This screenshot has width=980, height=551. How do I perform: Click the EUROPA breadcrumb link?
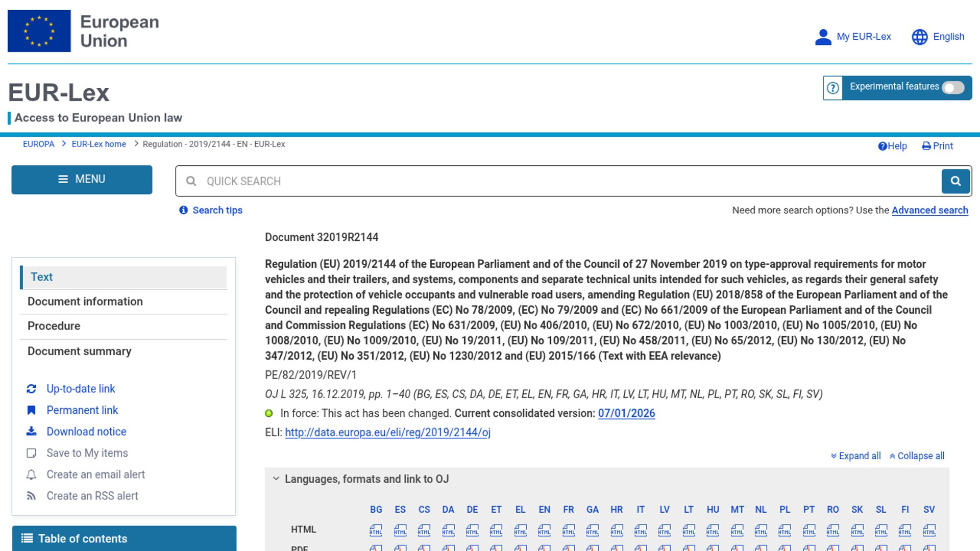pos(38,144)
